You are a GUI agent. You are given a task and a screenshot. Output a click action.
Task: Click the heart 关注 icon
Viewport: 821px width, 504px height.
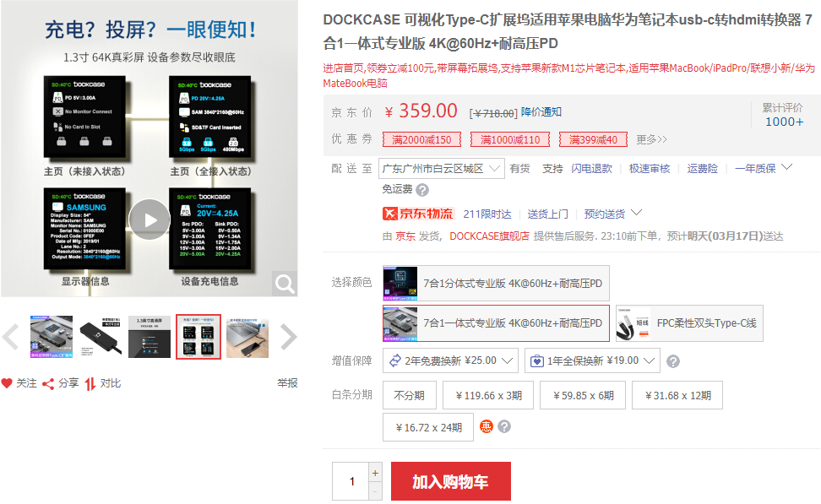click(x=8, y=383)
